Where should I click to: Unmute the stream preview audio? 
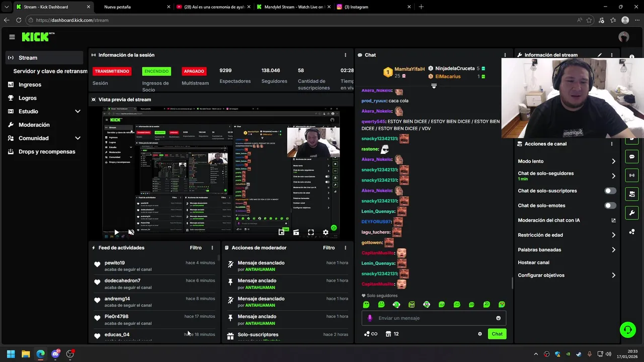coord(131,232)
